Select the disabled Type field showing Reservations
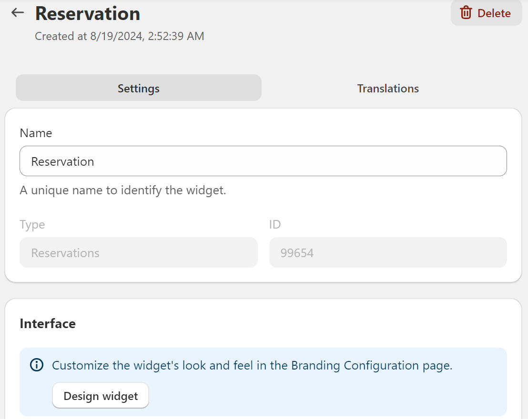Viewport: 528px width, 420px height. (x=138, y=252)
